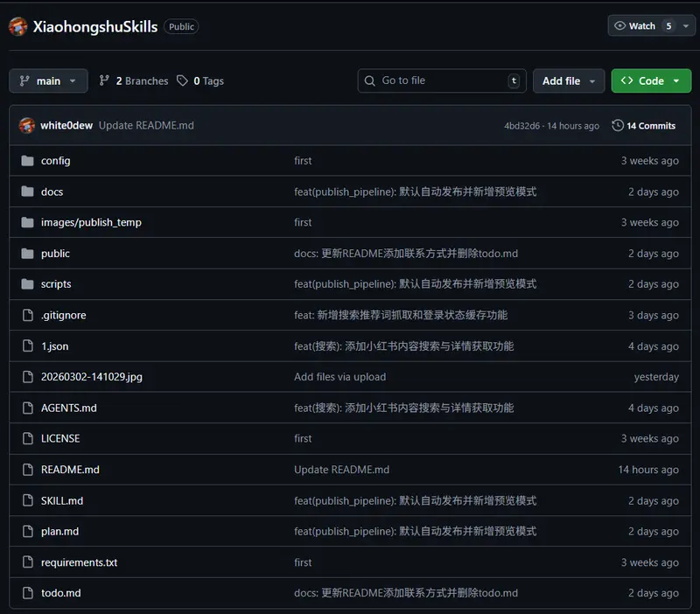Click the scripts folder icon
The image size is (700, 614).
[26, 284]
